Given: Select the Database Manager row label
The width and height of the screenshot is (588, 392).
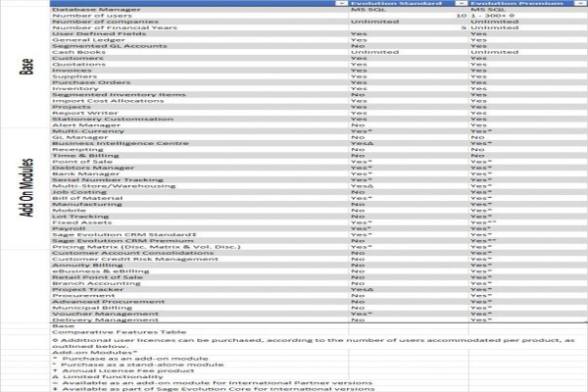Looking at the screenshot, I should pos(96,10).
